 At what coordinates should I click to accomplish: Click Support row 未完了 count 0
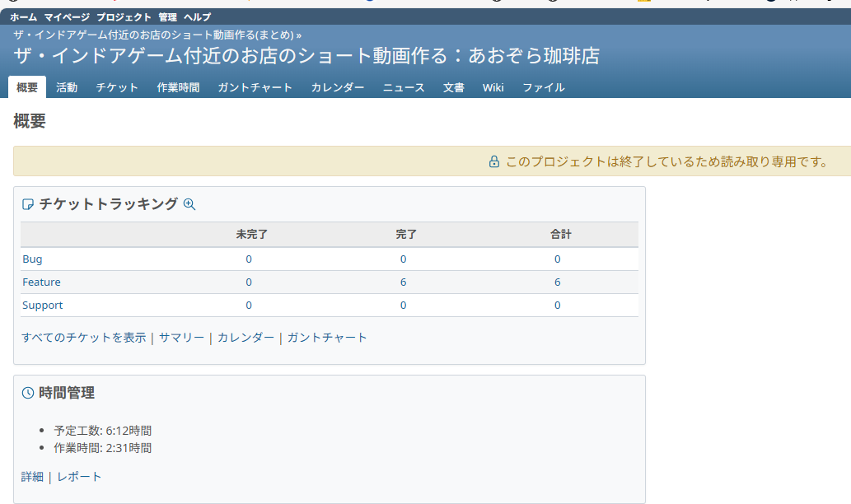point(249,306)
